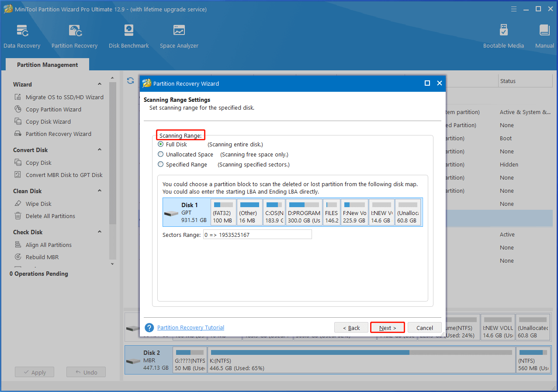This screenshot has height=392, width=558.
Task: Select the D:PROGRAM 300.0 GB partition block
Action: pos(304,212)
